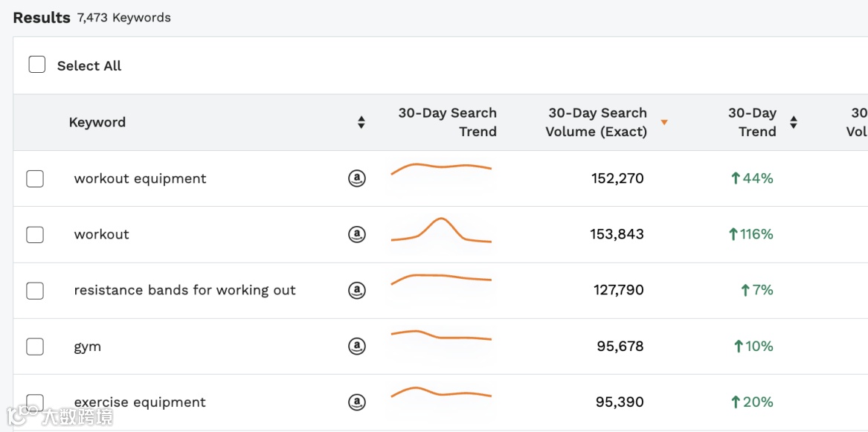The width and height of the screenshot is (868, 432).
Task: Select the gym keyword checkbox
Action: (35, 346)
